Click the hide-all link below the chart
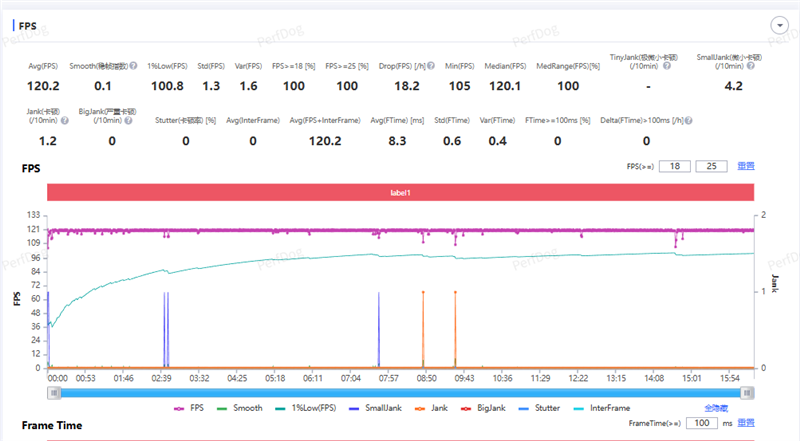800x441 pixels. 717,408
